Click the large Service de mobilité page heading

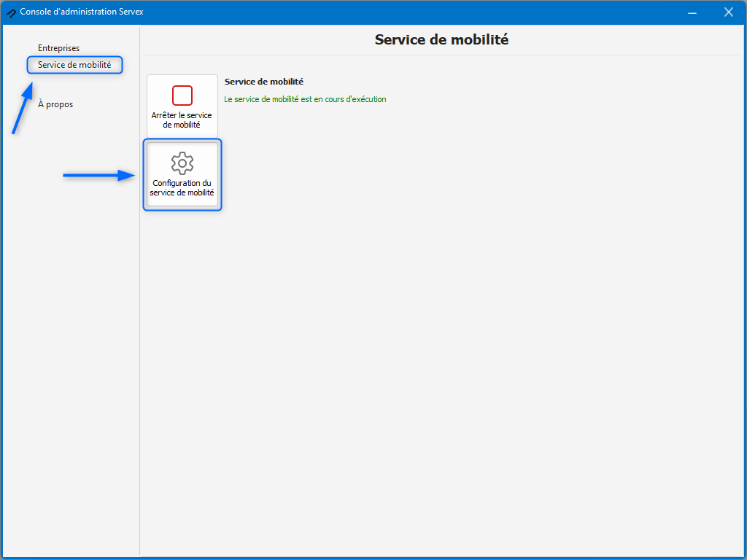coord(441,40)
